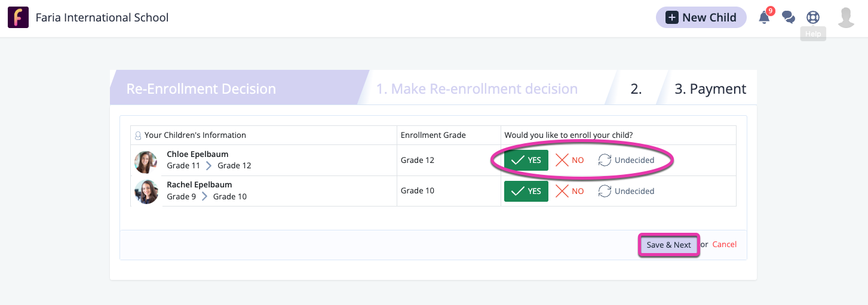Image resolution: width=868 pixels, height=305 pixels.
Task: Open the user profile avatar
Action: (846, 17)
